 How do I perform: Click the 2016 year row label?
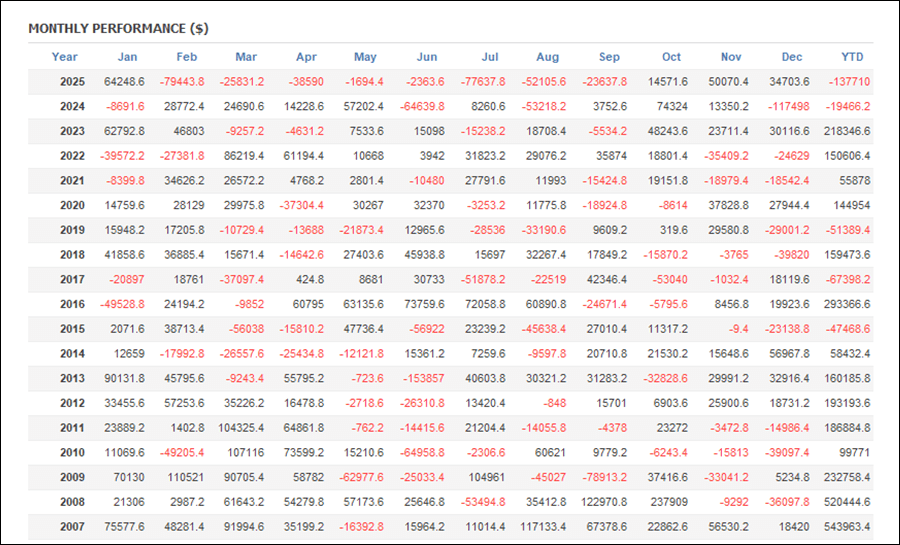pos(71,304)
